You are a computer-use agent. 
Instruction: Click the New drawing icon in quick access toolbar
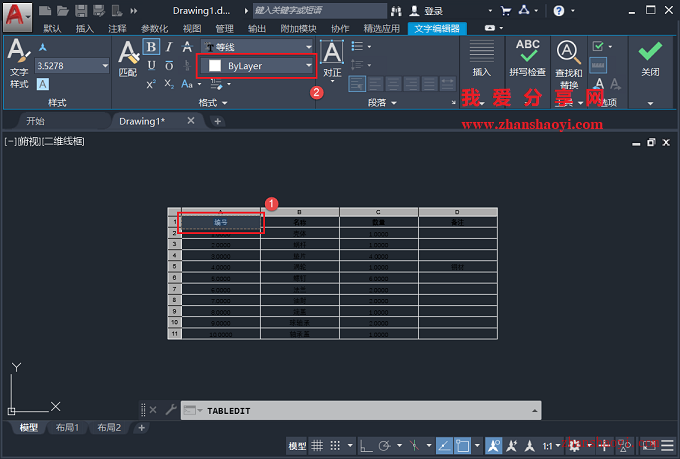click(45, 10)
